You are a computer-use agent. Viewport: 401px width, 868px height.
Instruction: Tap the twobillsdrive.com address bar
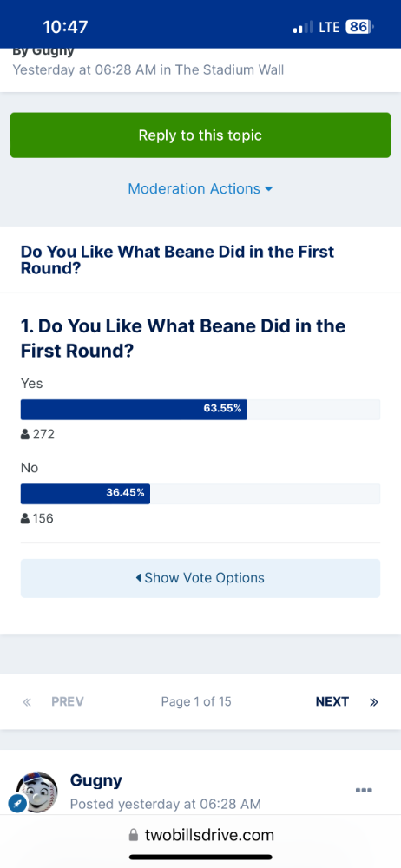[200, 835]
